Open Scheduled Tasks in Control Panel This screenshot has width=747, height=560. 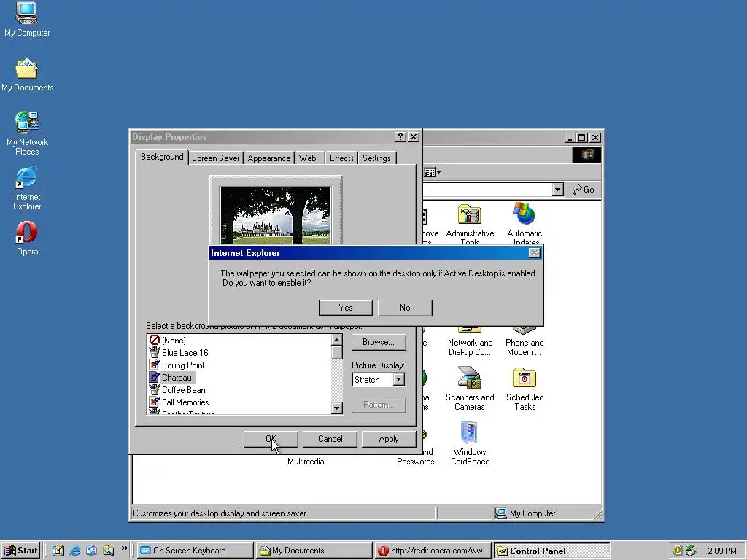(x=525, y=388)
